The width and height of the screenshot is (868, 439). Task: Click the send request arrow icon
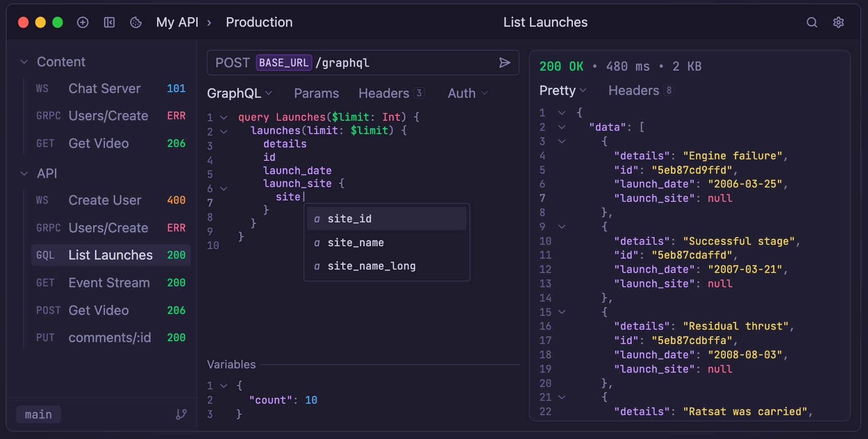click(x=504, y=63)
